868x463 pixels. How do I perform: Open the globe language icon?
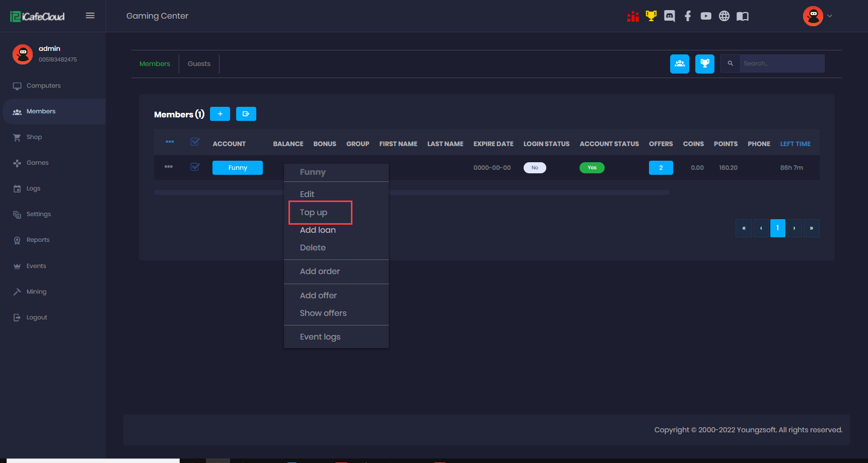point(724,16)
